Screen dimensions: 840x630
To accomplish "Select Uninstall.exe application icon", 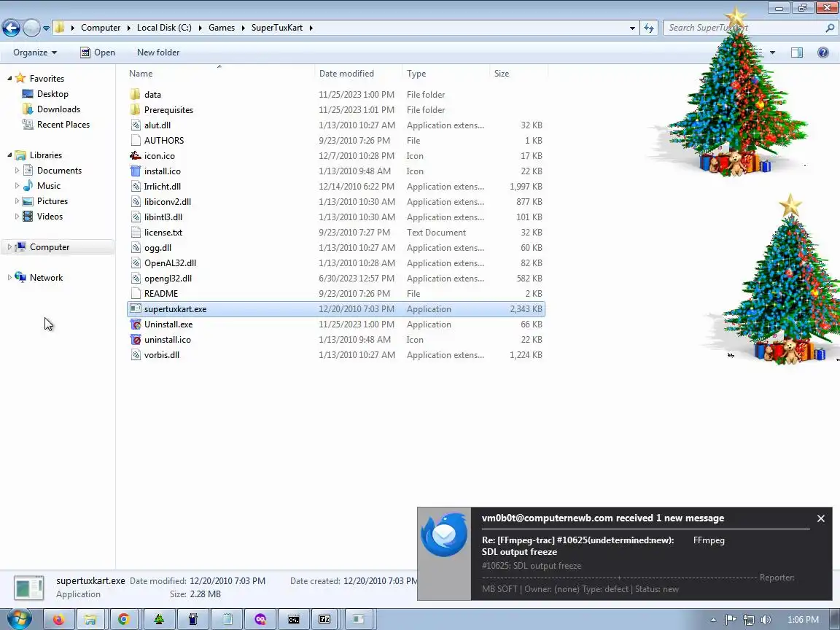I will click(x=136, y=324).
